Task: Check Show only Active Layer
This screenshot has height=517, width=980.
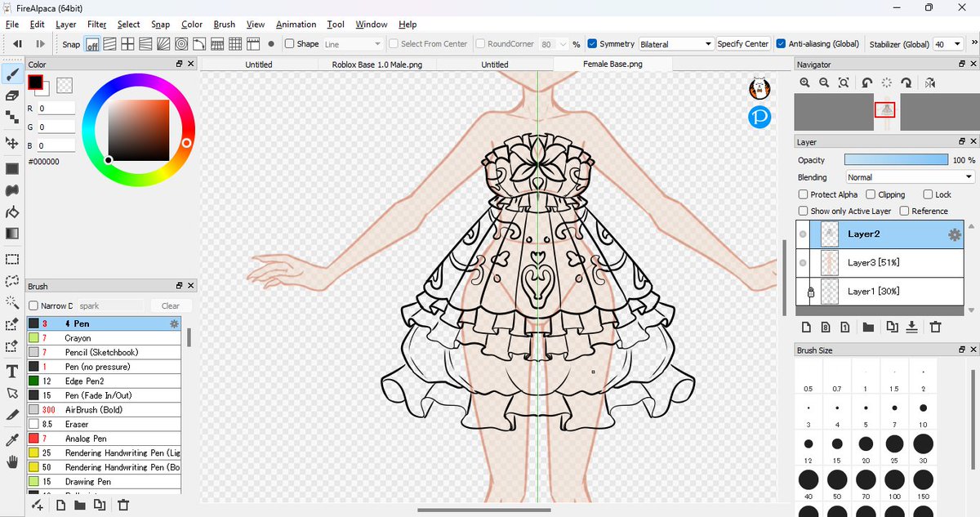Action: click(804, 211)
